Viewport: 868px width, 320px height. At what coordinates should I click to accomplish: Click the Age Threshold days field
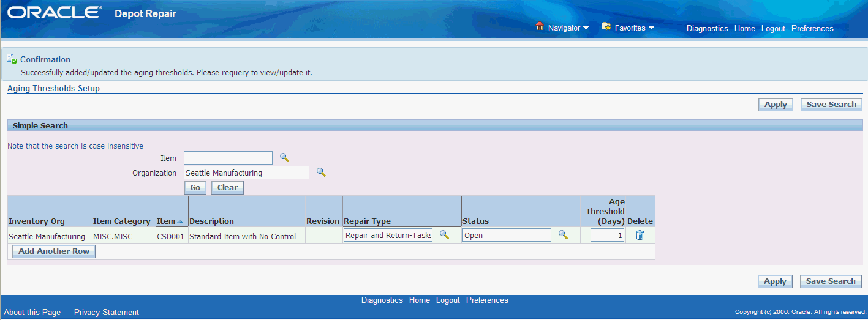point(607,235)
